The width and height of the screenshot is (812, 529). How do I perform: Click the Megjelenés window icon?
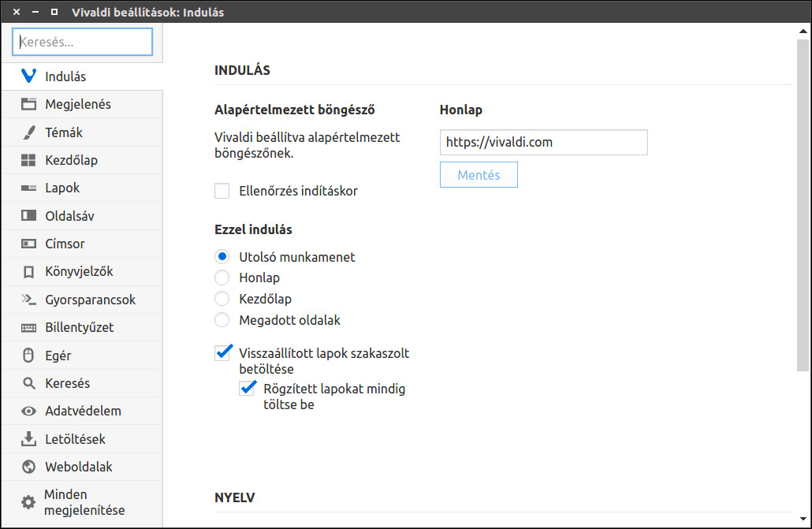[28, 104]
